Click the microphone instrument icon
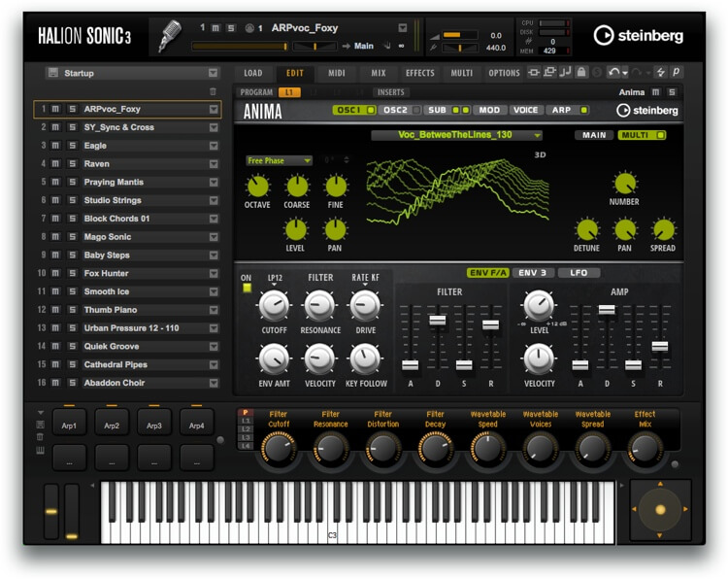728x579 pixels. (170, 35)
